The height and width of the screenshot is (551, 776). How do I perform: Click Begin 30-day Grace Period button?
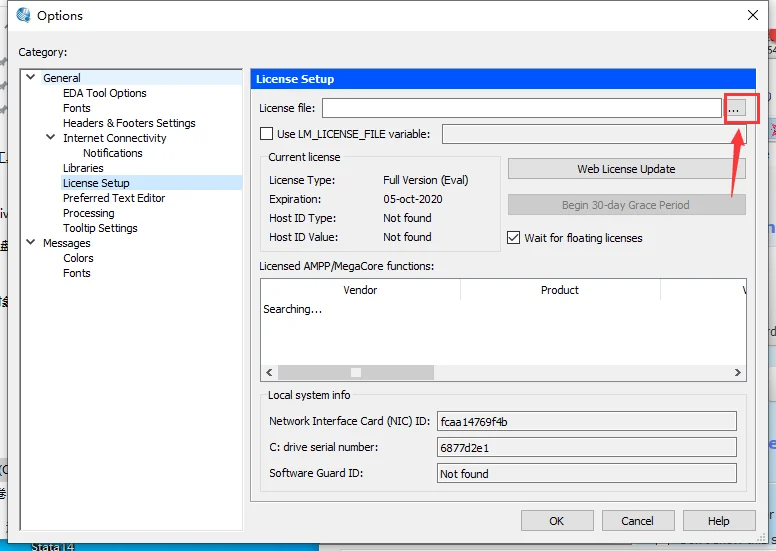tap(627, 205)
